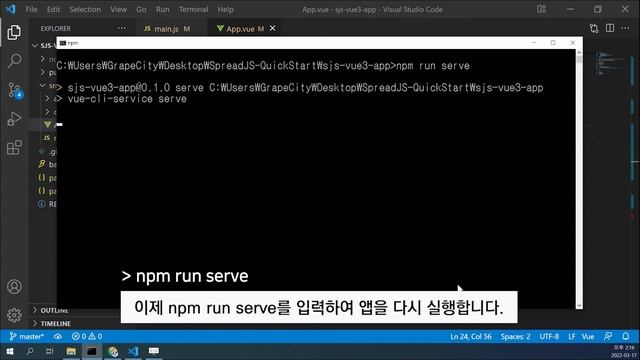Open the Vue file in explorer tree
The height and width of the screenshot is (360, 640).
click(x=48, y=124)
